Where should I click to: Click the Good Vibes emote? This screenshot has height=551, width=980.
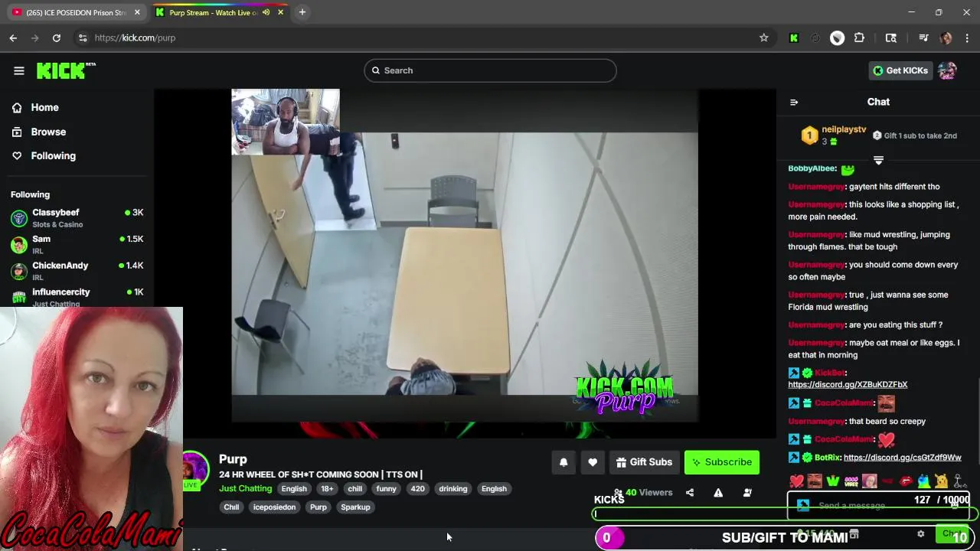pyautogui.click(x=851, y=481)
